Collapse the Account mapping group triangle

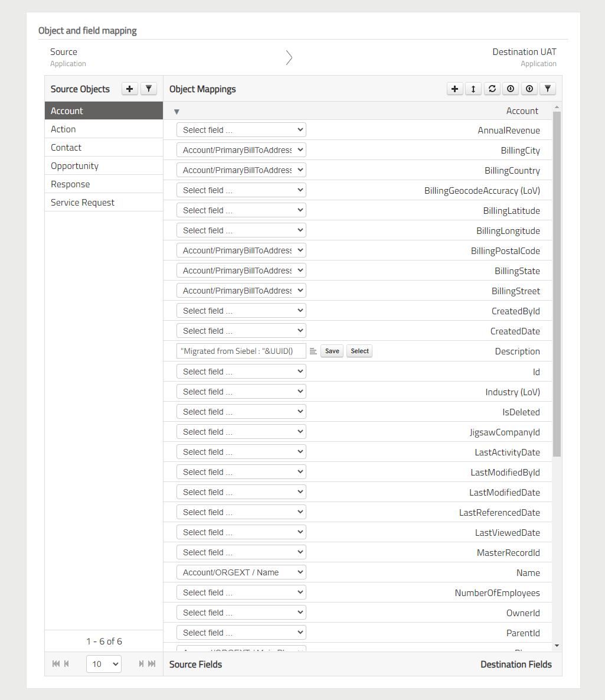[176, 112]
